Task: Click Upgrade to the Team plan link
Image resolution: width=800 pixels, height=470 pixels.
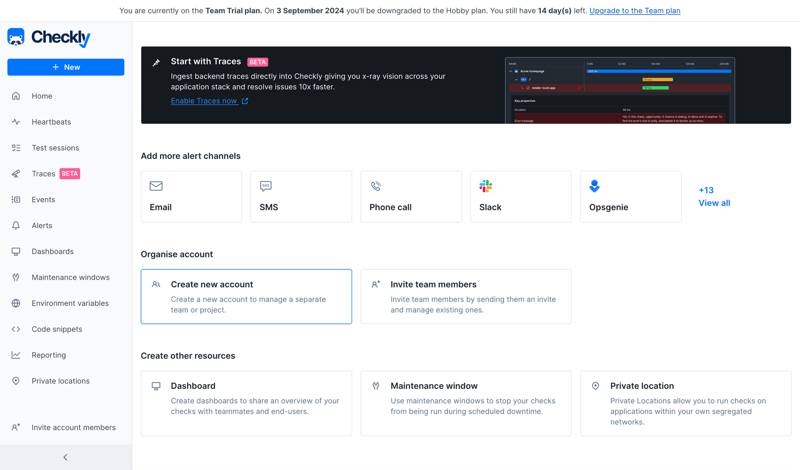Action: 635,10
